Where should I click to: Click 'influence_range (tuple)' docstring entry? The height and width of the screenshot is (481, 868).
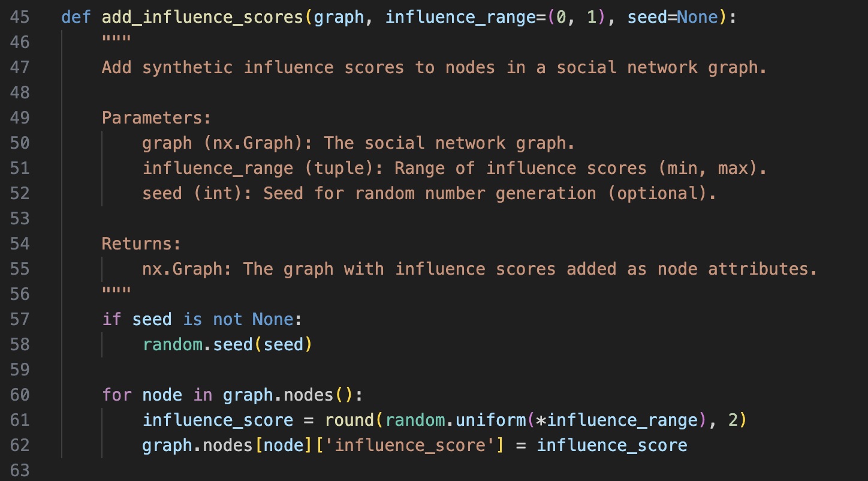[x=258, y=168]
